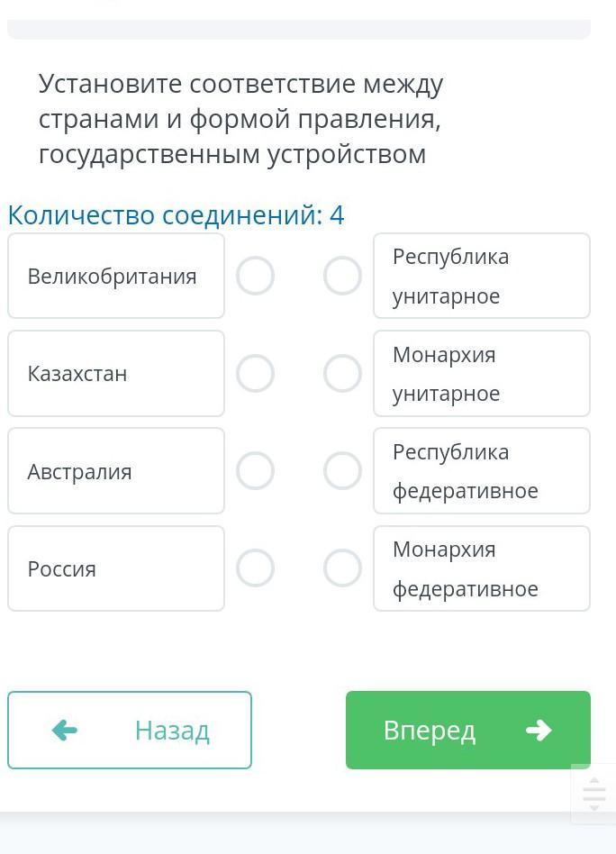Click the left arrow icon on Назад

(x=65, y=730)
